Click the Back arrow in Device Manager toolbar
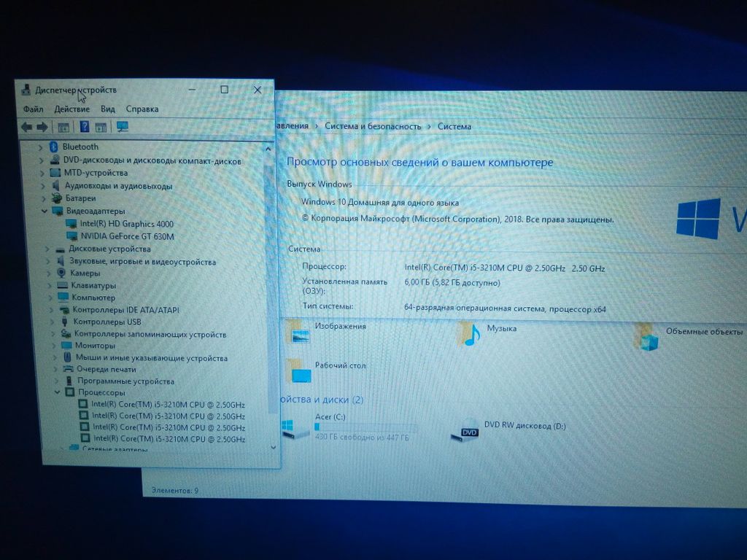This screenshot has width=747, height=560. pos(27,127)
